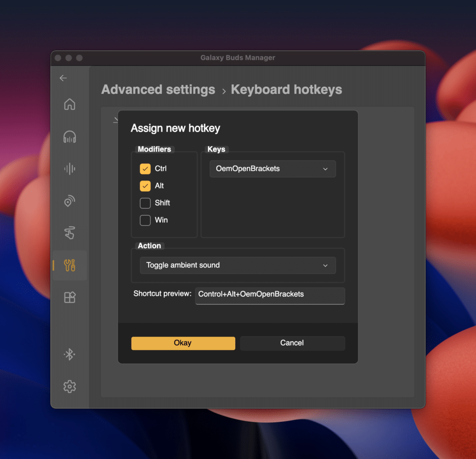Open the widgets grid sidebar icon

click(70, 298)
